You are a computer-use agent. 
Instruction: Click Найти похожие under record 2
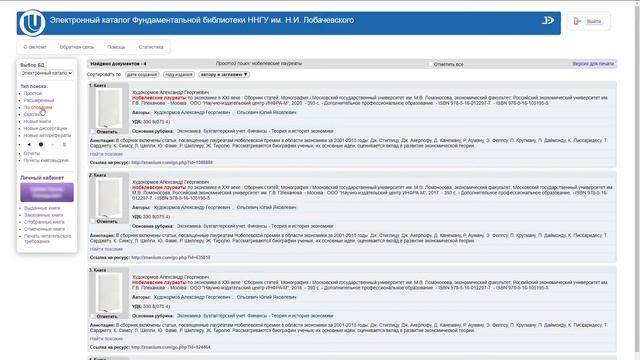(x=106, y=249)
